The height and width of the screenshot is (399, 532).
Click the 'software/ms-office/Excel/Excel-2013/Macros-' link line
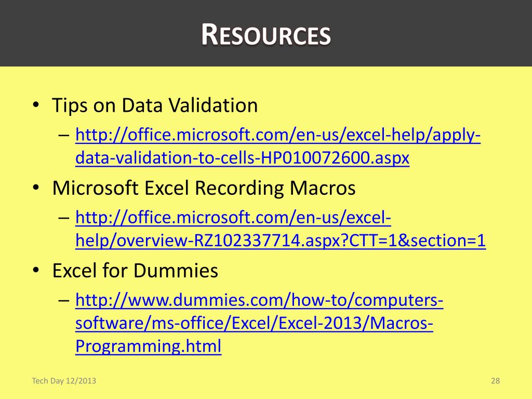[x=254, y=323]
